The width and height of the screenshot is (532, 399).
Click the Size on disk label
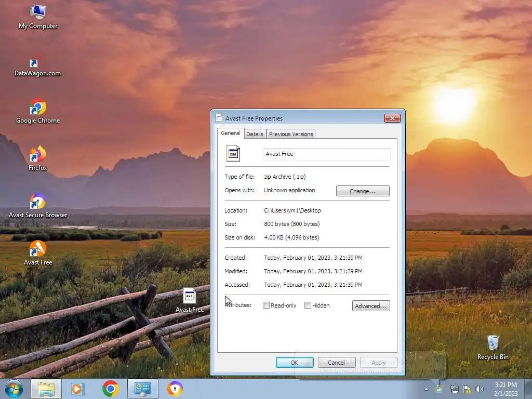pyautogui.click(x=240, y=237)
